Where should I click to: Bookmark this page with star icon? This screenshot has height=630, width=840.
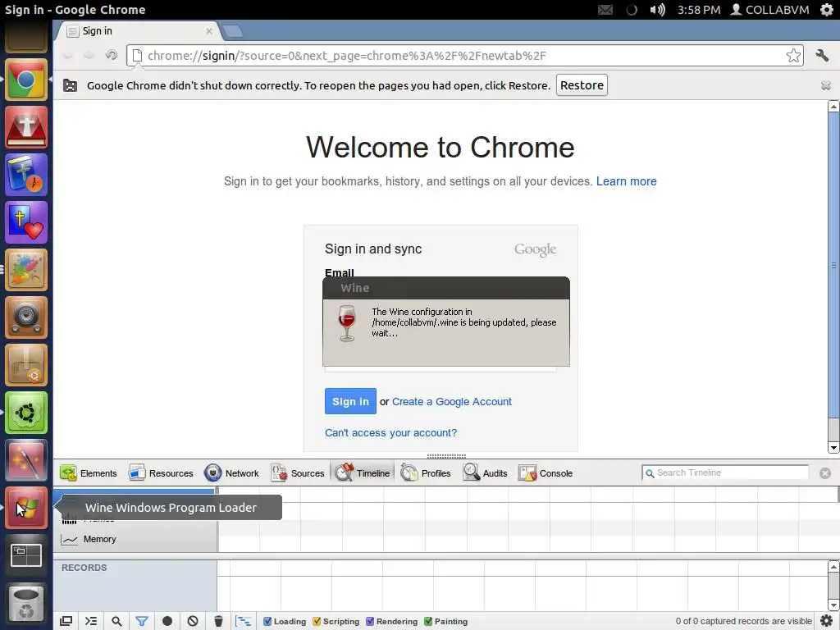tap(793, 56)
